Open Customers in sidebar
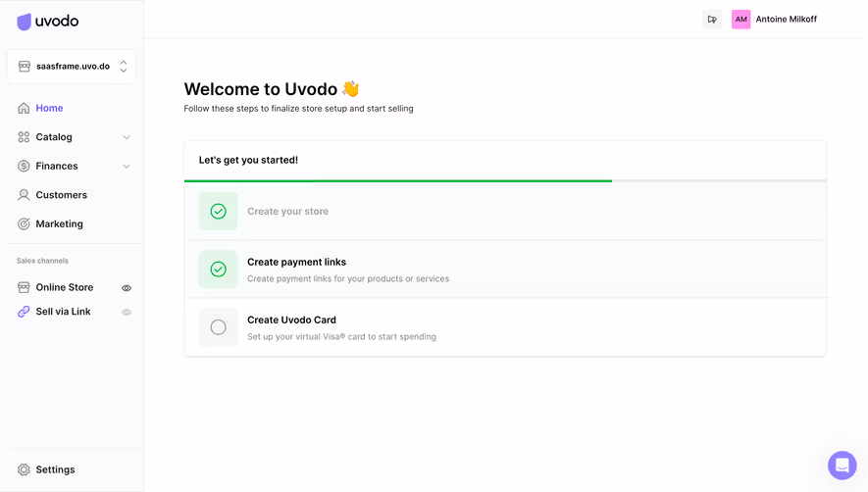The height and width of the screenshot is (492, 868). tap(62, 195)
